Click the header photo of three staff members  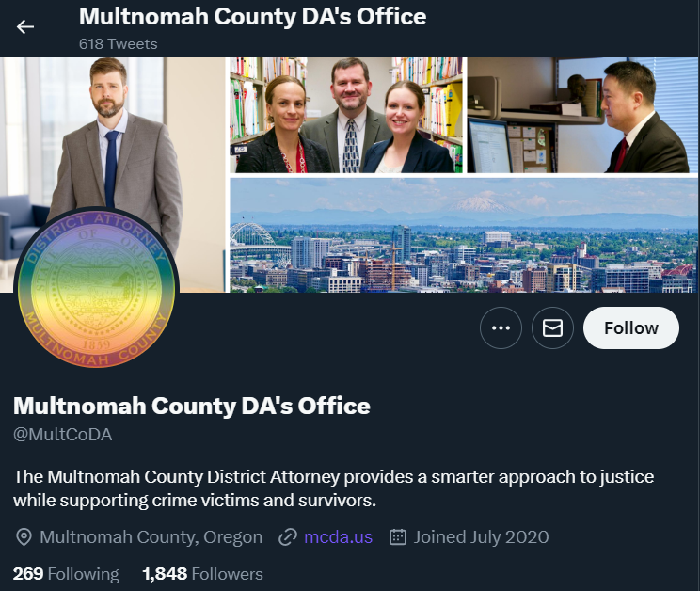pos(348,115)
